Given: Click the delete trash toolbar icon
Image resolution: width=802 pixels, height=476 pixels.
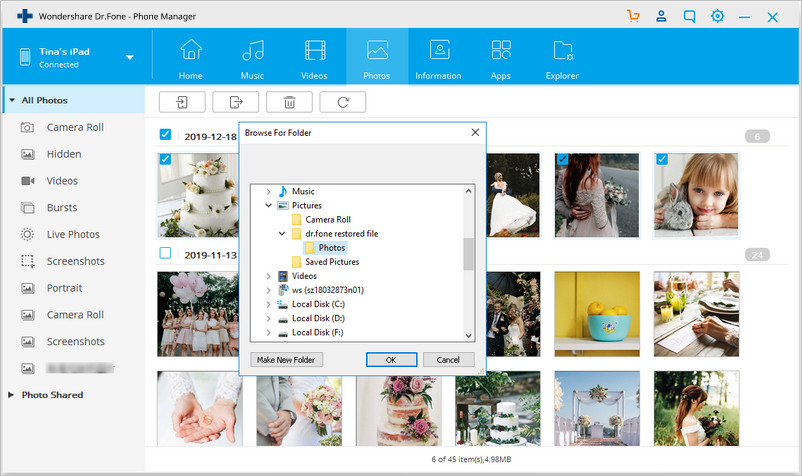Looking at the screenshot, I should [x=289, y=101].
